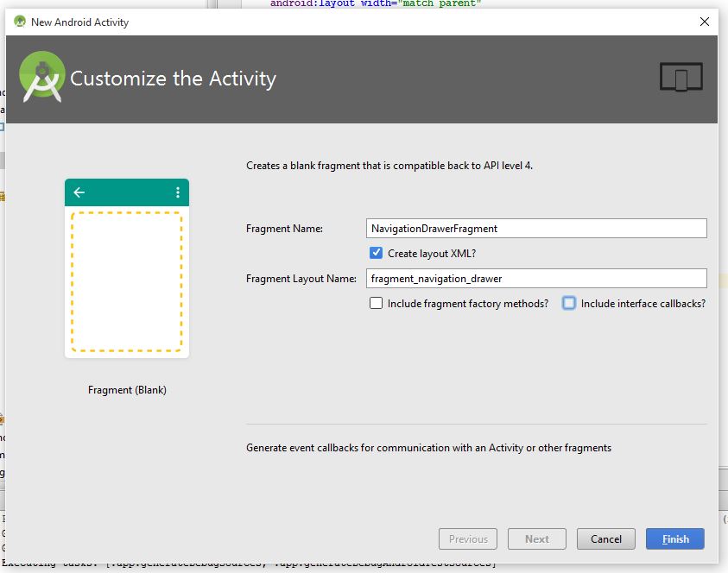Click the three-dot overflow icon in the preview
728x573 pixels.
click(178, 192)
